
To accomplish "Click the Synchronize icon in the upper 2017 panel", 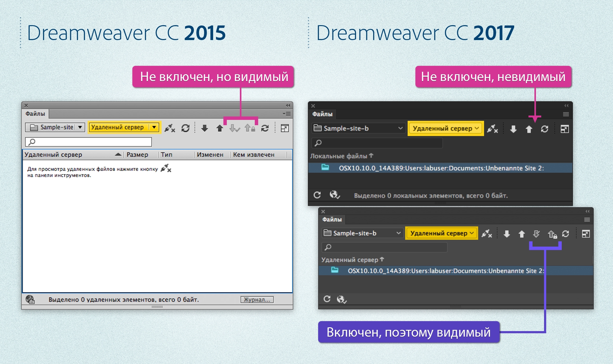I will (x=545, y=128).
